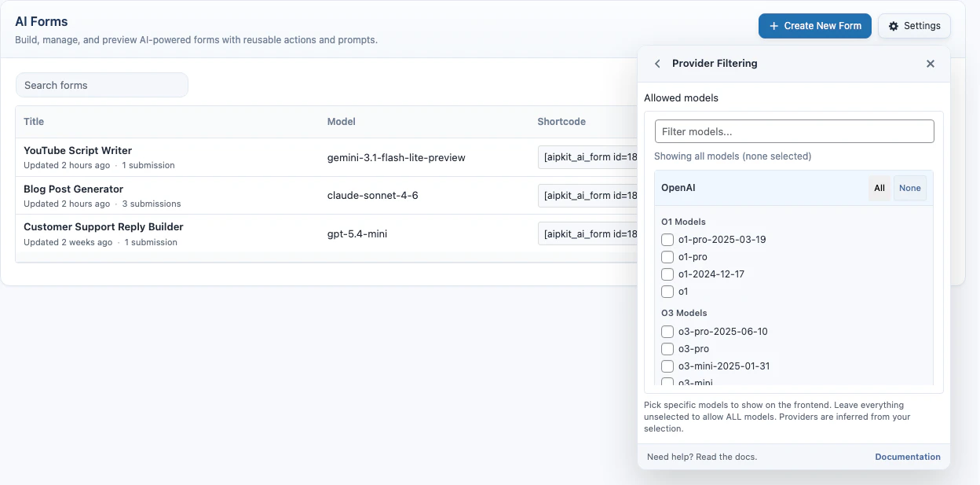This screenshot has height=485, width=980.
Task: Click the Filter models input box
Action: [x=793, y=130]
